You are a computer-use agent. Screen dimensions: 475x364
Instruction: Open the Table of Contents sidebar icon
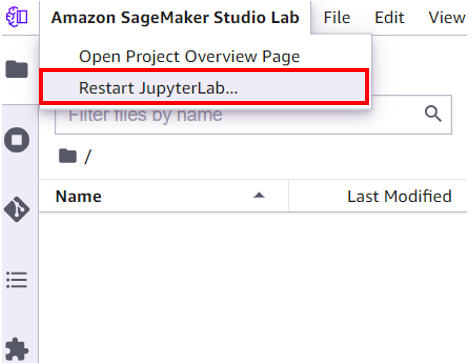pos(17,280)
